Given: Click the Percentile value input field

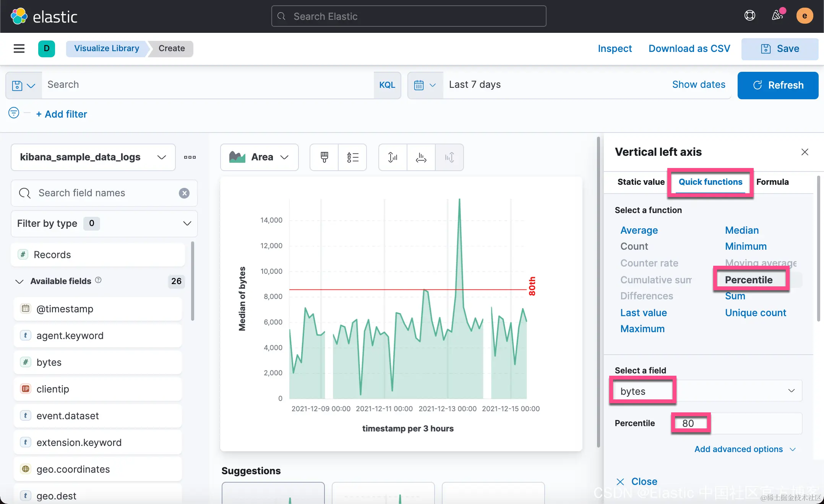Looking at the screenshot, I should 736,423.
